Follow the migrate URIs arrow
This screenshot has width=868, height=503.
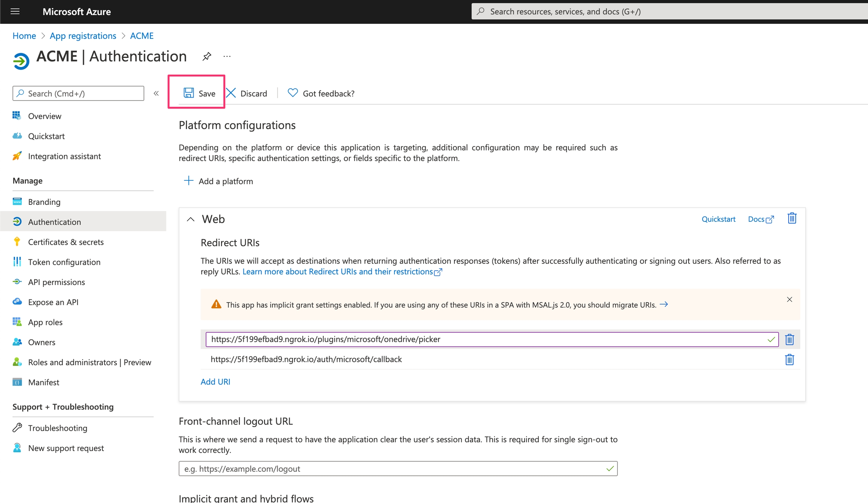point(664,304)
